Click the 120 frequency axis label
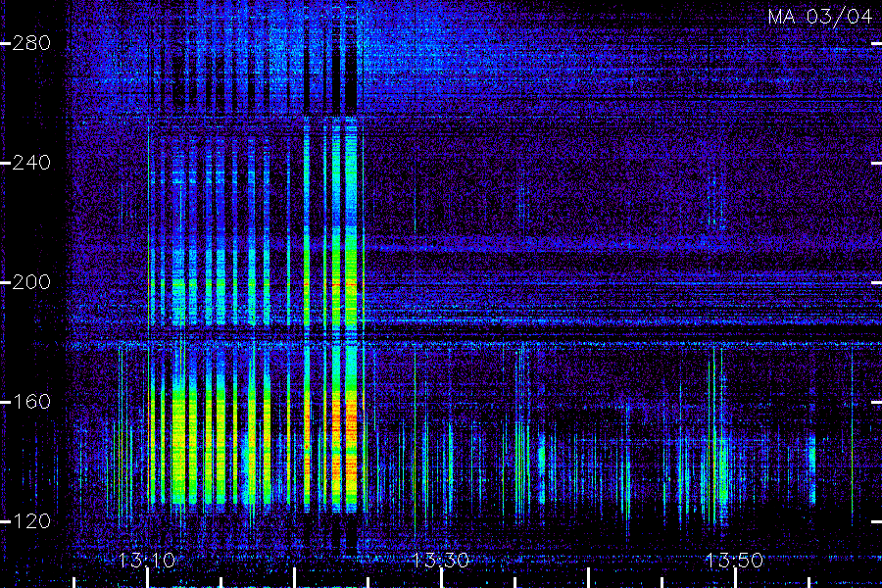This screenshot has height=588, width=882. [31, 521]
